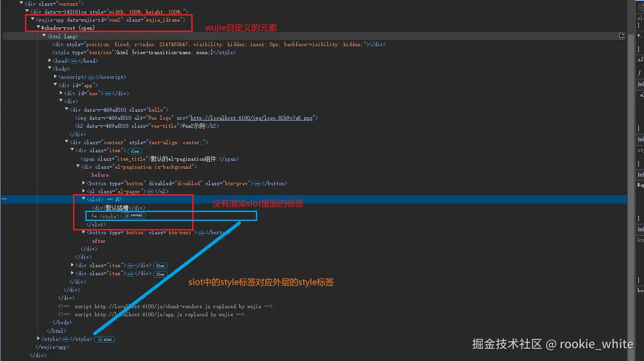Select the closing </wujie-app> tag row
The image size is (644, 361).
52,347
